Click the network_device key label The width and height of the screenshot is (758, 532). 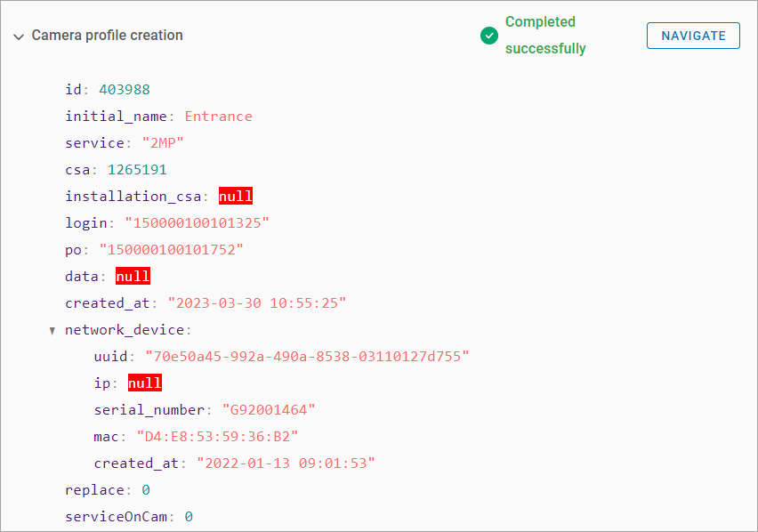126,330
